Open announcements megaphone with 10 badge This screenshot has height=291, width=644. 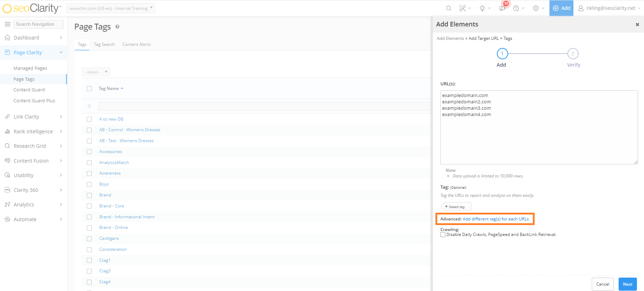pyautogui.click(x=502, y=8)
